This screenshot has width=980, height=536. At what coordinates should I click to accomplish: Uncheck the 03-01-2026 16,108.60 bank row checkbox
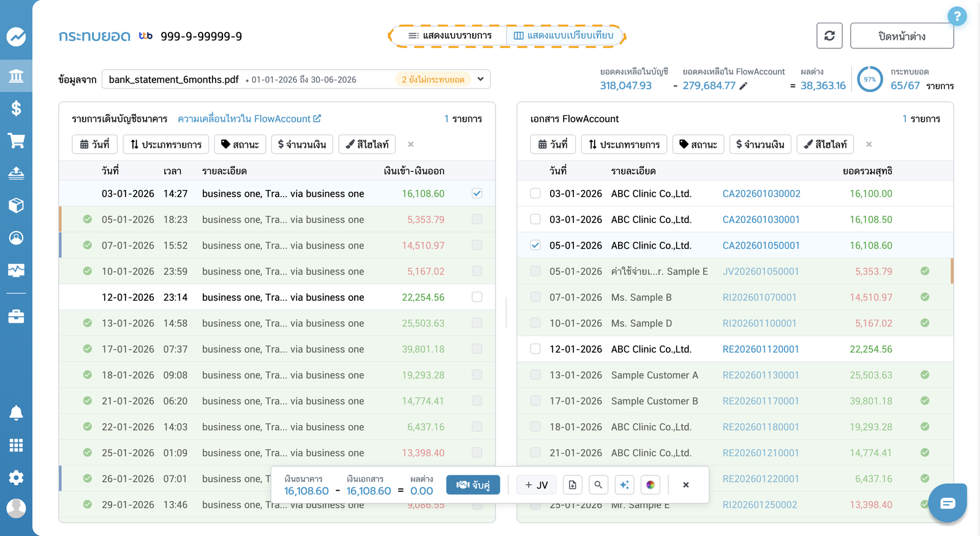pyautogui.click(x=477, y=194)
